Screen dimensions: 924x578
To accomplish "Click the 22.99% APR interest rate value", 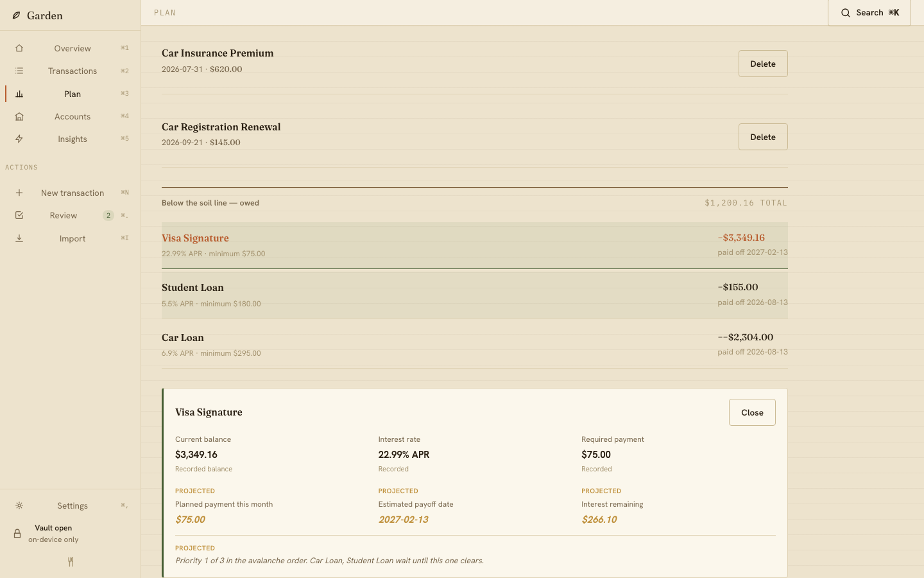I will tap(404, 455).
